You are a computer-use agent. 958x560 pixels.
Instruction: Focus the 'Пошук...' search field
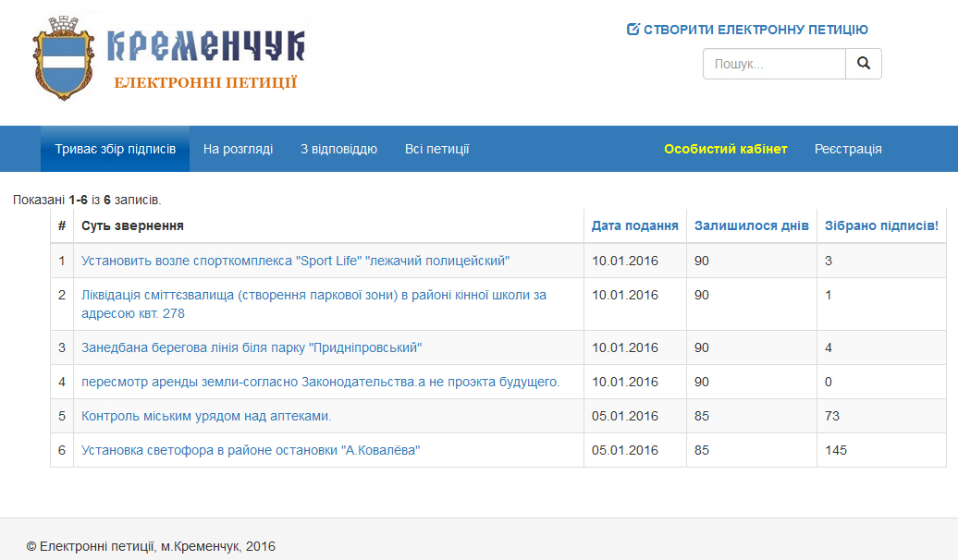[774, 64]
